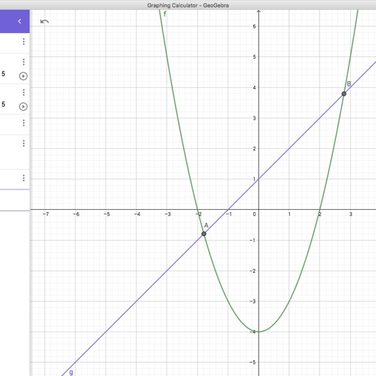Click the y-axis tick label 6
Image resolution: width=376 pixels, height=376 pixels.
(x=254, y=26)
